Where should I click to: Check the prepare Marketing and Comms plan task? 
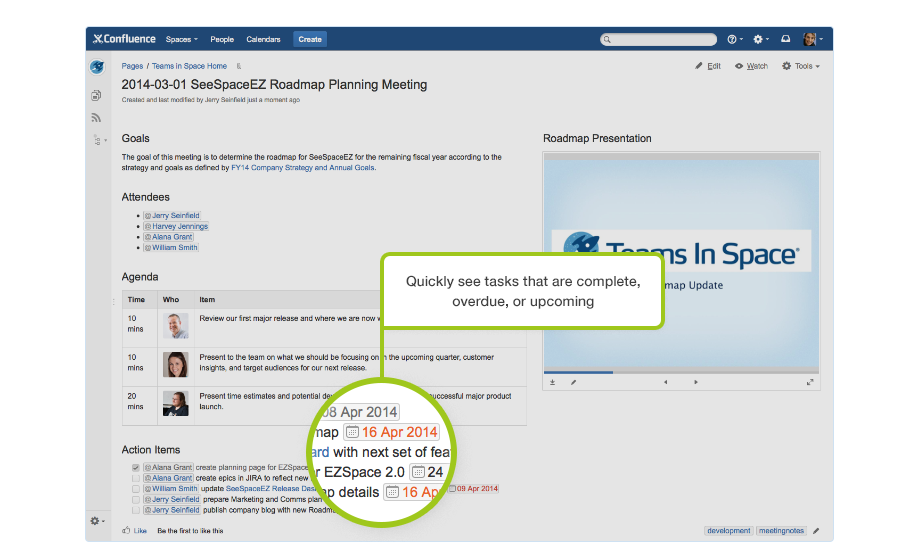(x=136, y=500)
